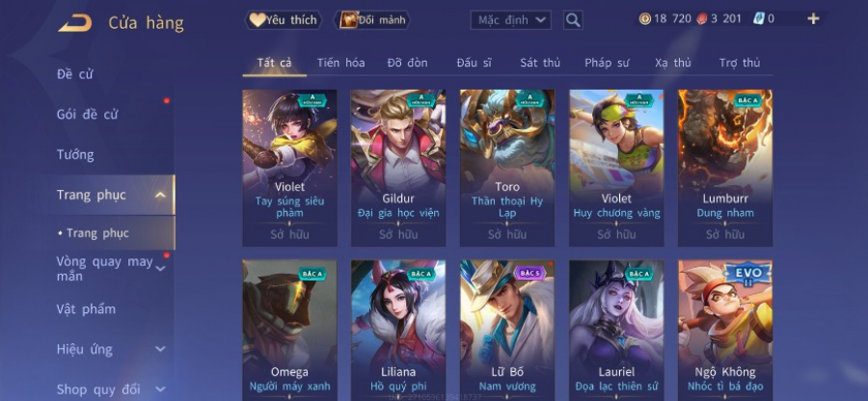Open the search magnifier icon

click(573, 20)
